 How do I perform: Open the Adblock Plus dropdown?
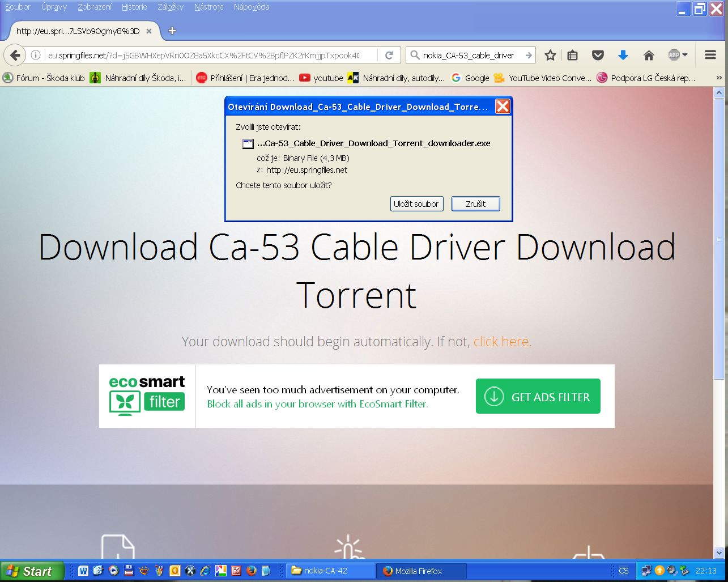click(x=678, y=55)
